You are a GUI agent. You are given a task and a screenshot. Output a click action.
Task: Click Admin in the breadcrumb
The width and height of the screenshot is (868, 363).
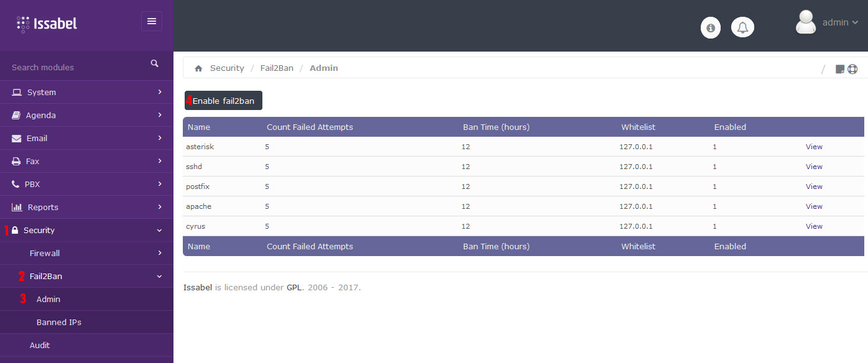(324, 68)
